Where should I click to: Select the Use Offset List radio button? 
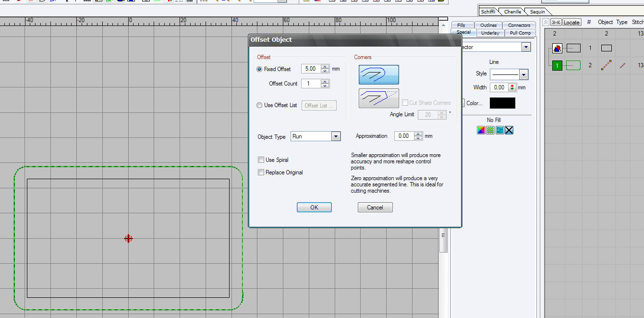click(260, 105)
